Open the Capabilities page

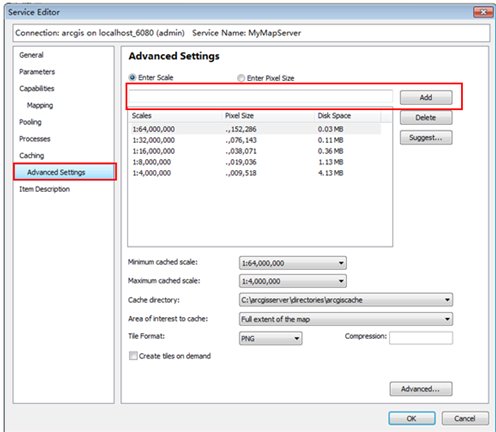(x=37, y=88)
